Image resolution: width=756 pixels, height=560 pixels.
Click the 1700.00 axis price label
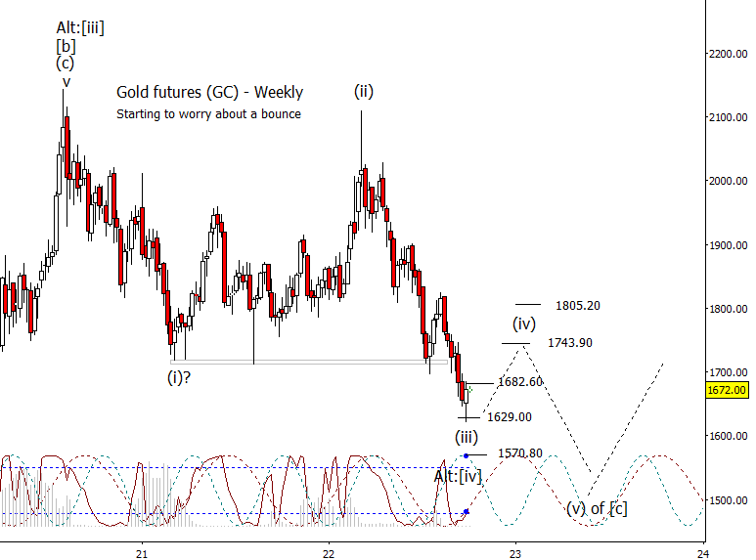coord(728,372)
